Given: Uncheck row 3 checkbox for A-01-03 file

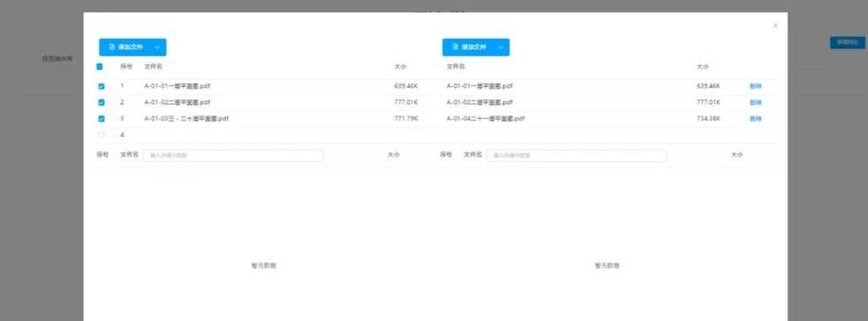Looking at the screenshot, I should [x=102, y=119].
